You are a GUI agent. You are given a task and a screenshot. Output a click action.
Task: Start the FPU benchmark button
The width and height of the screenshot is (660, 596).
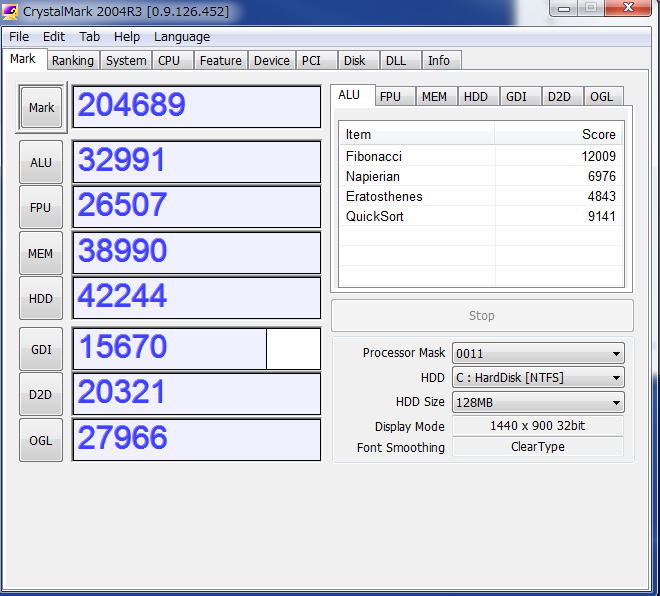point(41,208)
